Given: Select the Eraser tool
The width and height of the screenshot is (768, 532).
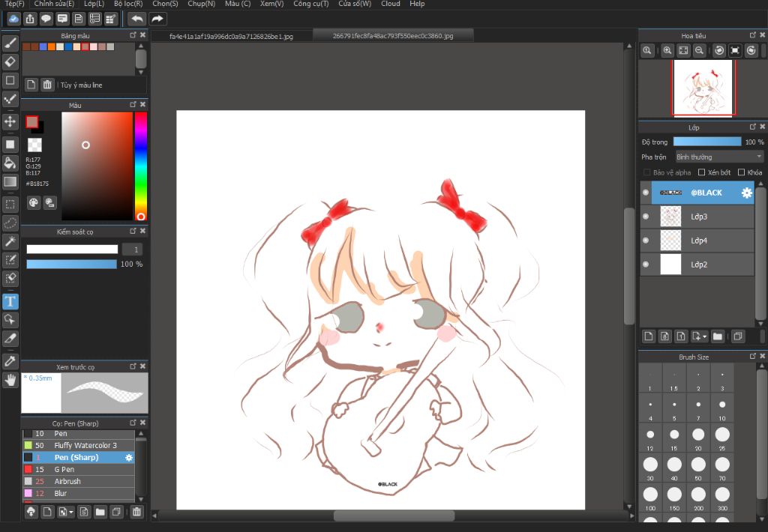Looking at the screenshot, I should click(10, 61).
